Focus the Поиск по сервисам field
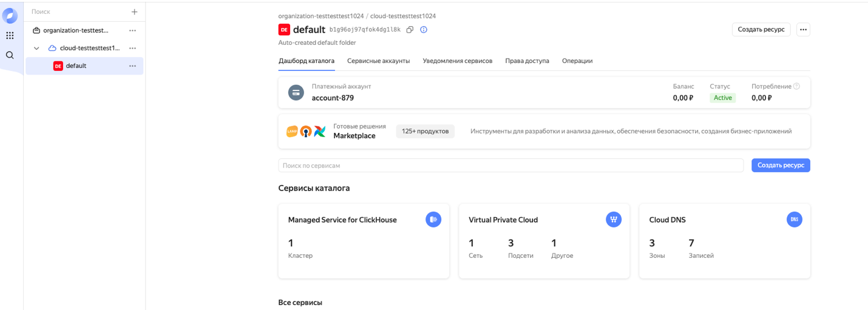 [x=510, y=165]
